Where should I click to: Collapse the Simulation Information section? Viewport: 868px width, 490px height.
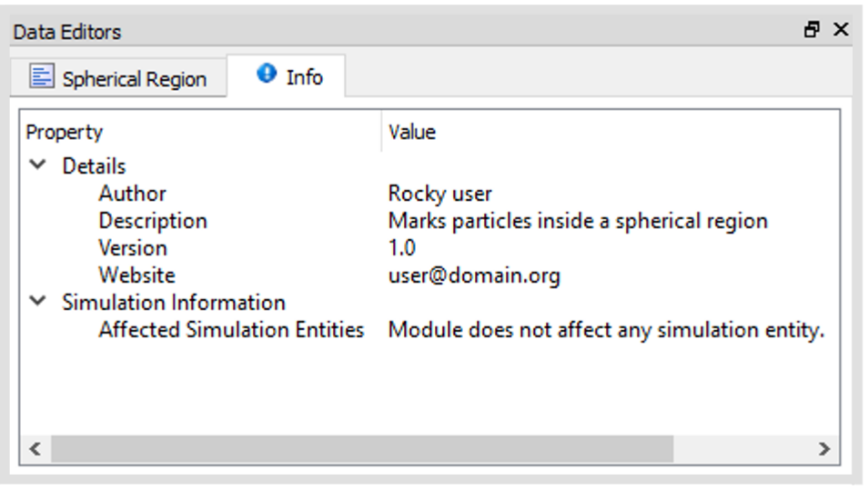tap(37, 302)
